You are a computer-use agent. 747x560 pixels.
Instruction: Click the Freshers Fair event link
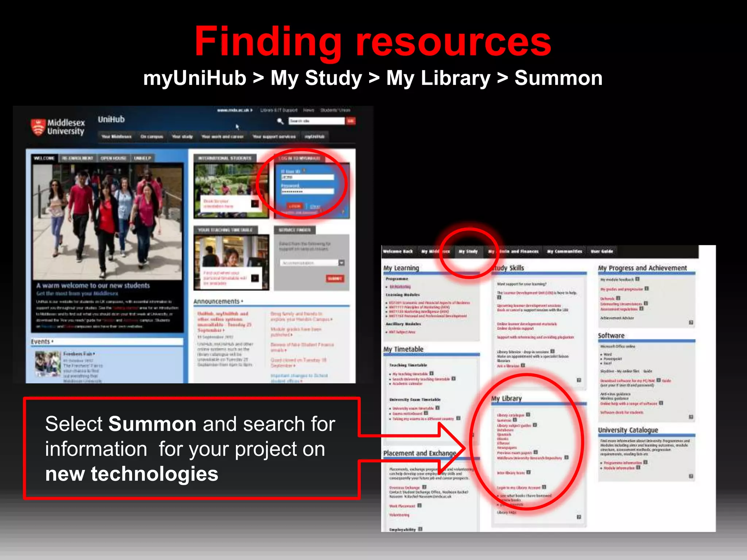pyautogui.click(x=79, y=354)
